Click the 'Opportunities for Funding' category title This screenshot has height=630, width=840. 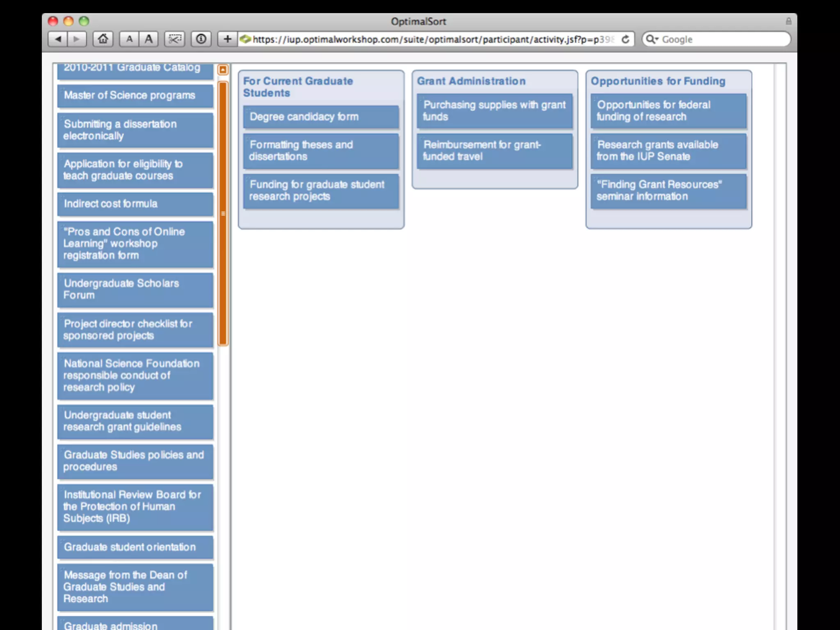pos(658,81)
